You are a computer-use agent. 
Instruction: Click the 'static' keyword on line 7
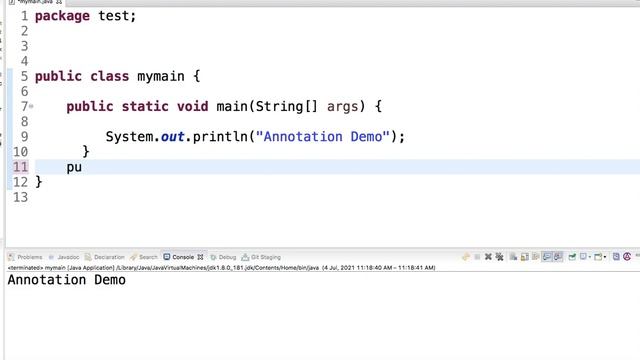click(x=145, y=107)
